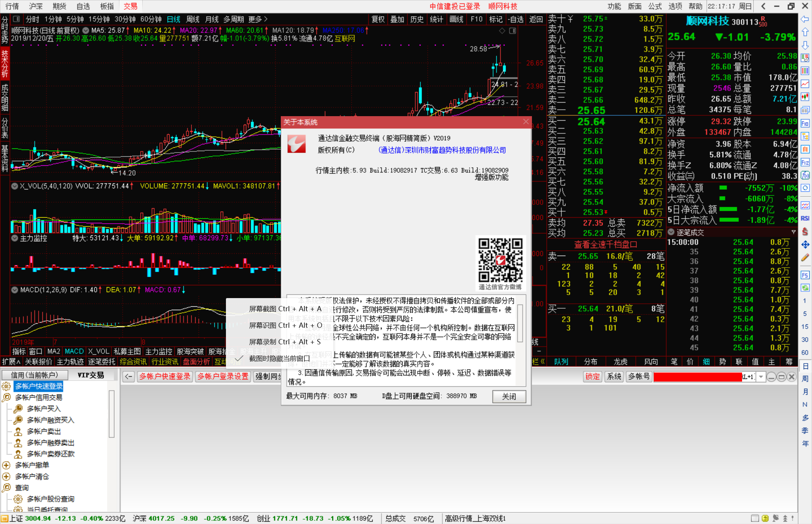The height and width of the screenshot is (524, 812).
Task: Select the 多帐户融券卖出 tree item
Action: tap(50, 442)
